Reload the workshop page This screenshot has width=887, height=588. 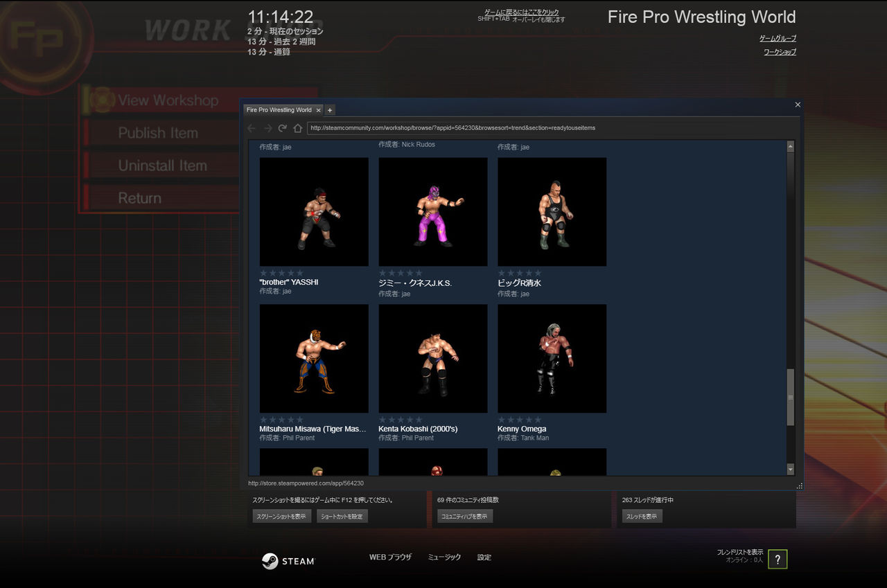tap(283, 128)
